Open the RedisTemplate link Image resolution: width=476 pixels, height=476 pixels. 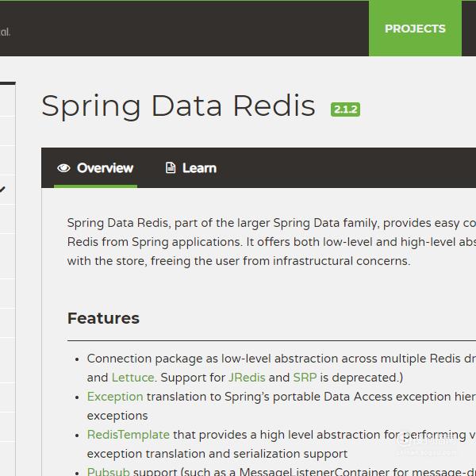tap(128, 435)
